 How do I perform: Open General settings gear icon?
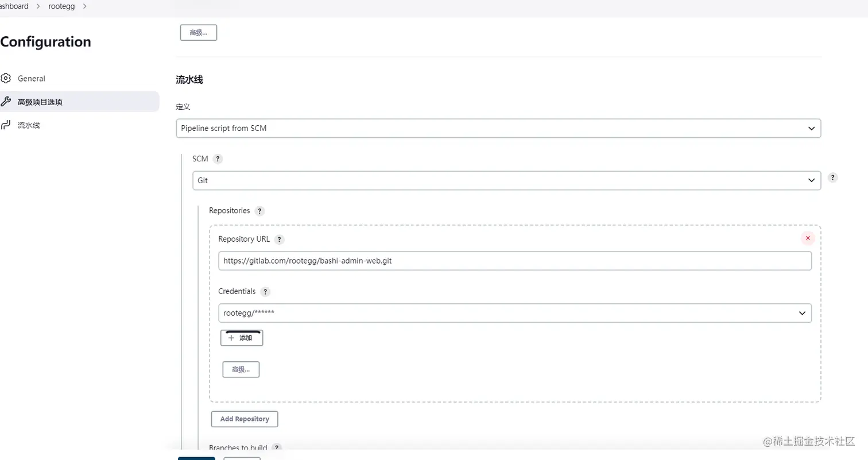tap(6, 78)
